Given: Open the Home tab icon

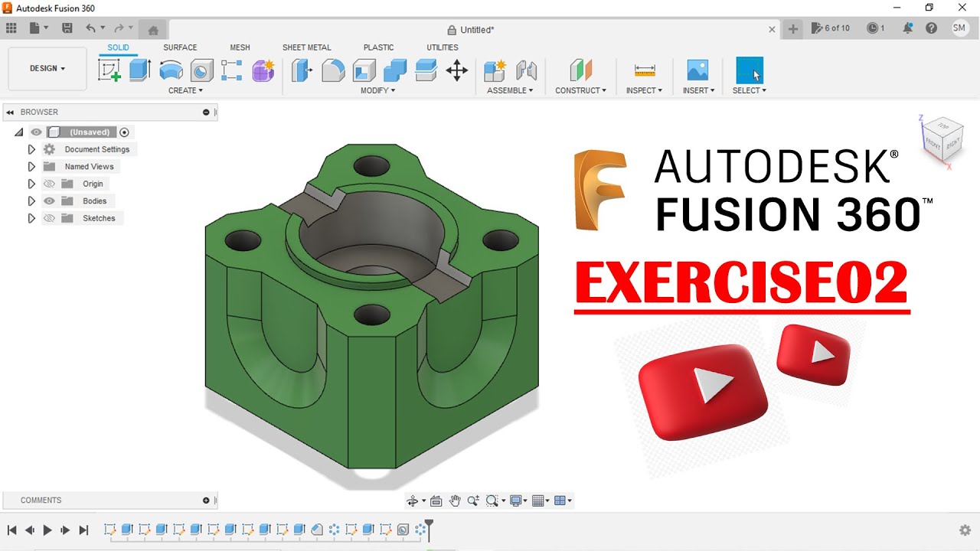Looking at the screenshot, I should coord(153,30).
